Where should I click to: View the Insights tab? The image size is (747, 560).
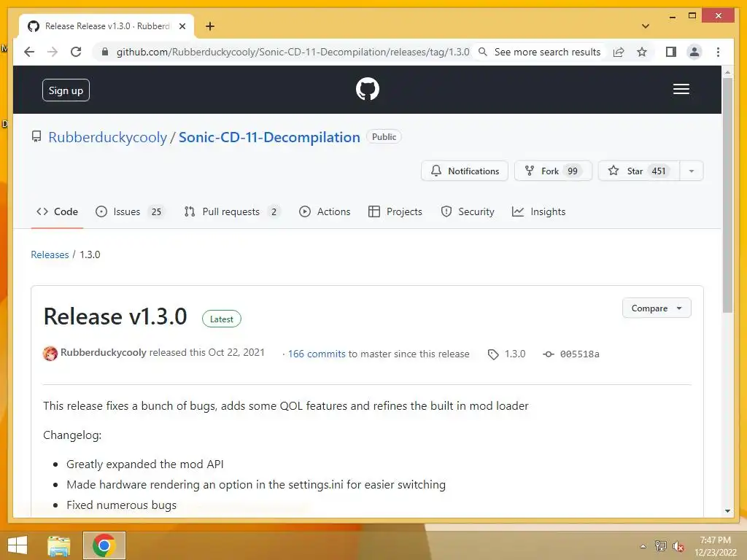[x=539, y=211]
